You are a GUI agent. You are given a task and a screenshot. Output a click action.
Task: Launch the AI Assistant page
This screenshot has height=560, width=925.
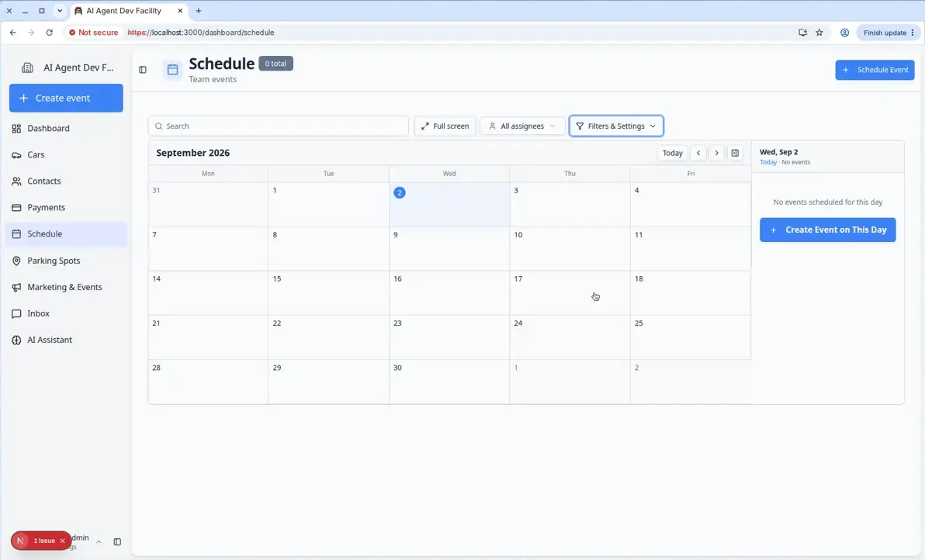[66, 340]
